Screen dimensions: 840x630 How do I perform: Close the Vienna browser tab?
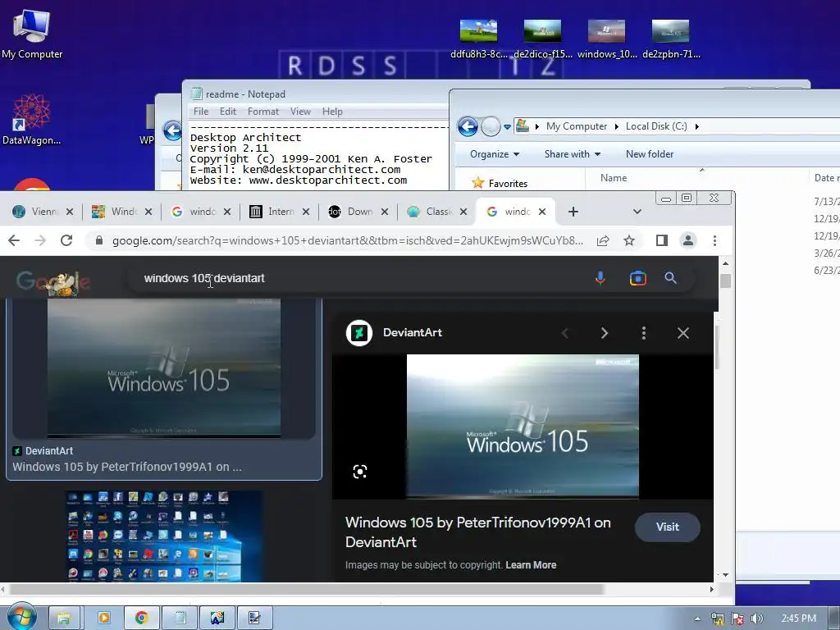pyautogui.click(x=70, y=212)
